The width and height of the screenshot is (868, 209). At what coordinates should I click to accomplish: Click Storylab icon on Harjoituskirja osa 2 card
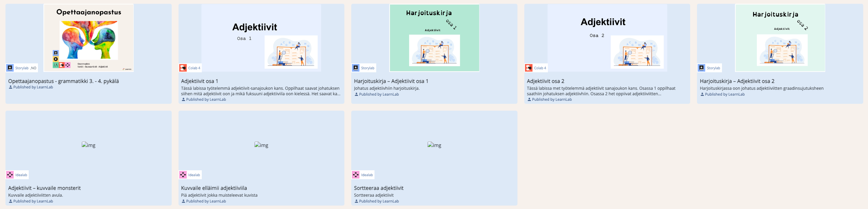click(x=702, y=68)
